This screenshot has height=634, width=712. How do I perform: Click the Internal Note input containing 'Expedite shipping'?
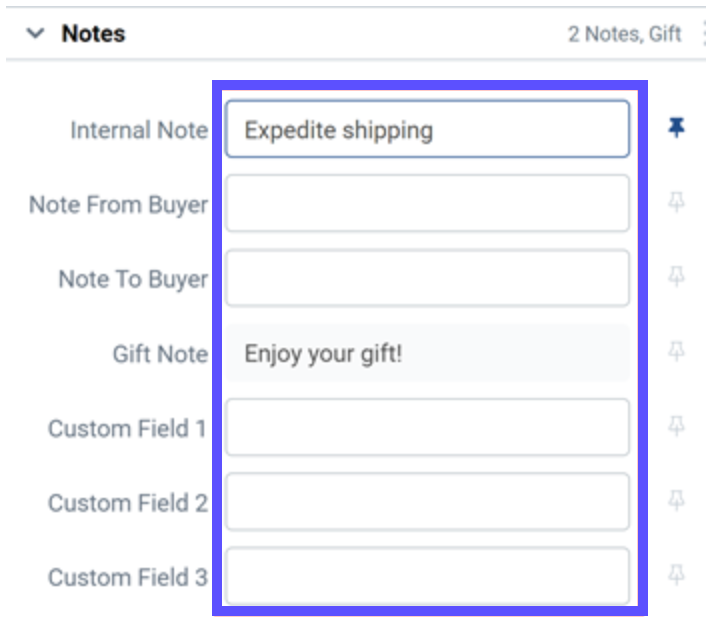click(x=427, y=129)
